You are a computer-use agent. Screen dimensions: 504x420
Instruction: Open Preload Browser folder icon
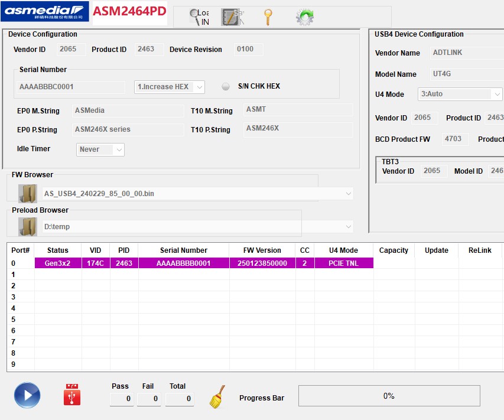[x=27, y=227]
